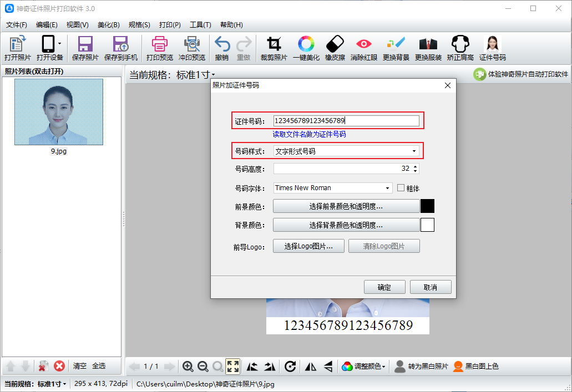Screen dimensions: 572x392
Task: Enable the 粗体 (bold) checkbox
Action: 401,188
